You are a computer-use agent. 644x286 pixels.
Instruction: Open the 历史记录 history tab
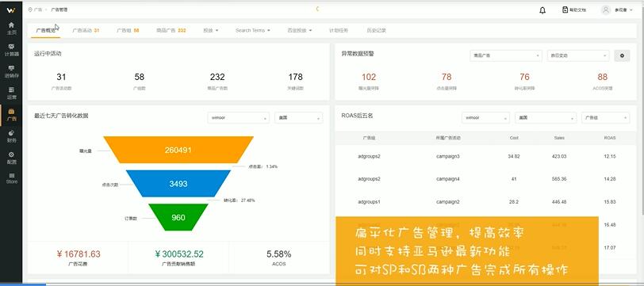coord(376,30)
